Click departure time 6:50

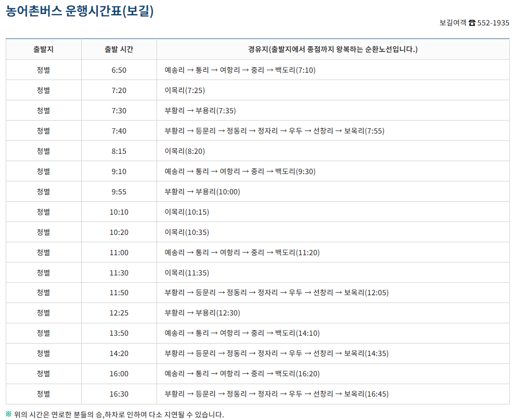click(x=119, y=70)
